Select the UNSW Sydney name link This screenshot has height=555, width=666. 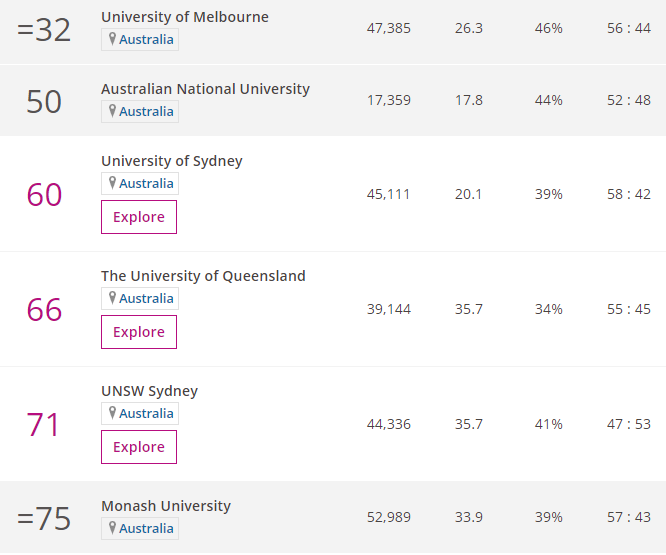click(x=149, y=391)
